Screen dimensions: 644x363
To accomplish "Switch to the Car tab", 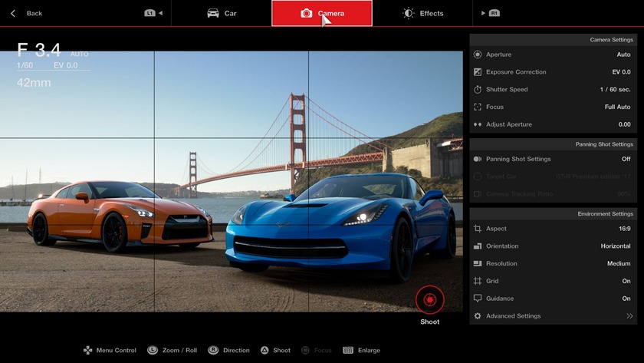I will point(222,13).
